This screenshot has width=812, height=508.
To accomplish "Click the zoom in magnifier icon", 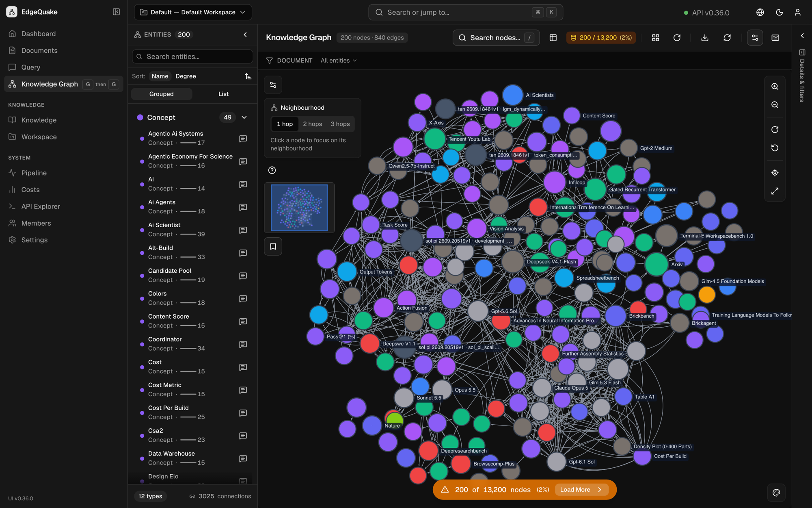I will [x=775, y=87].
